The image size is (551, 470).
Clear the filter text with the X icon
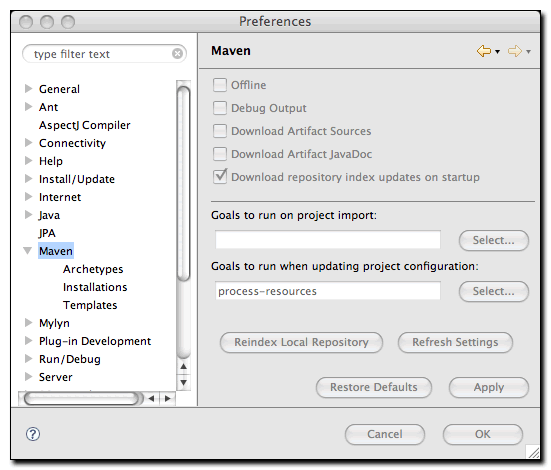click(x=177, y=54)
